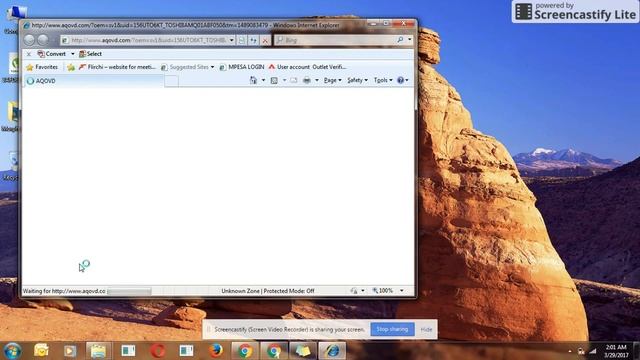Click the Bing search magnifier icon
640x360 pixels.
point(400,40)
